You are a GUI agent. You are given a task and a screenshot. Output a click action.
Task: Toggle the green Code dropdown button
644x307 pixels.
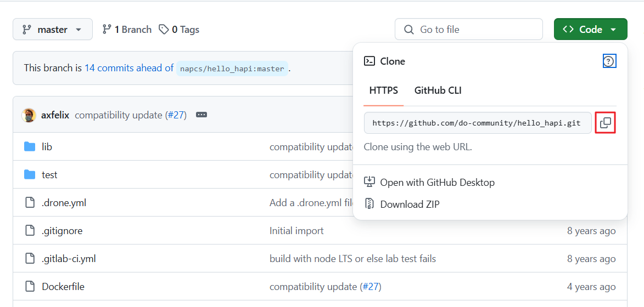[590, 30]
